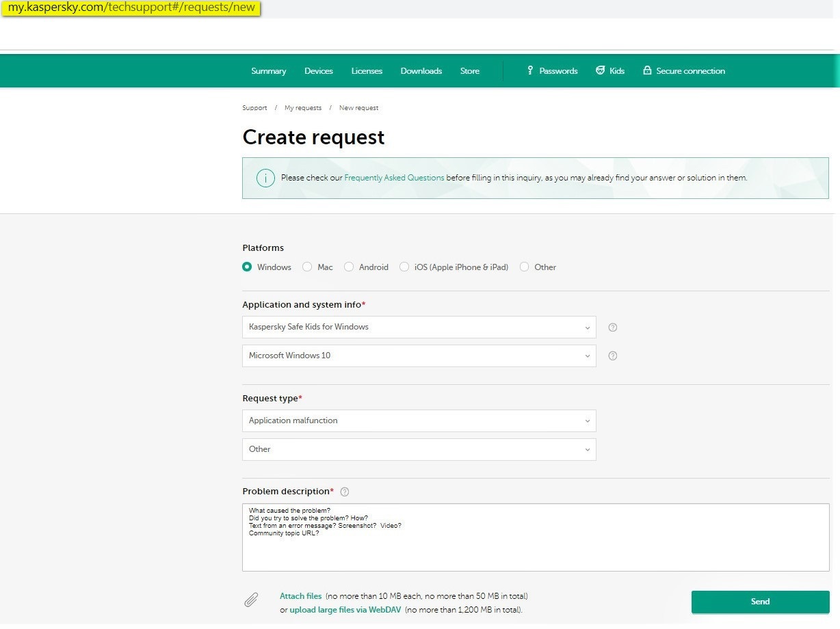
Task: Select the Windows platform radio button
Action: pyautogui.click(x=247, y=267)
